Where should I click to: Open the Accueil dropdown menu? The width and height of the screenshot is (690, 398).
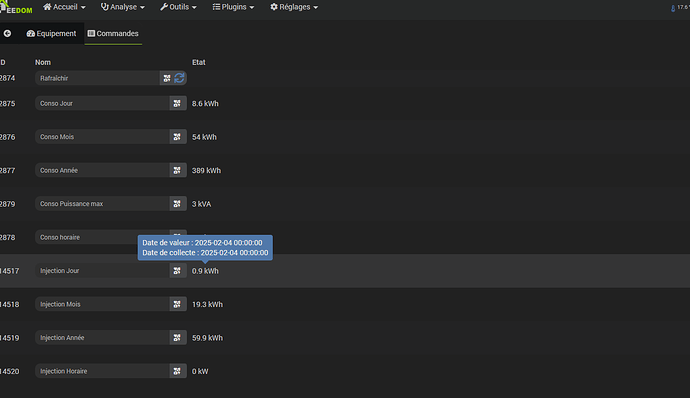[x=64, y=7]
